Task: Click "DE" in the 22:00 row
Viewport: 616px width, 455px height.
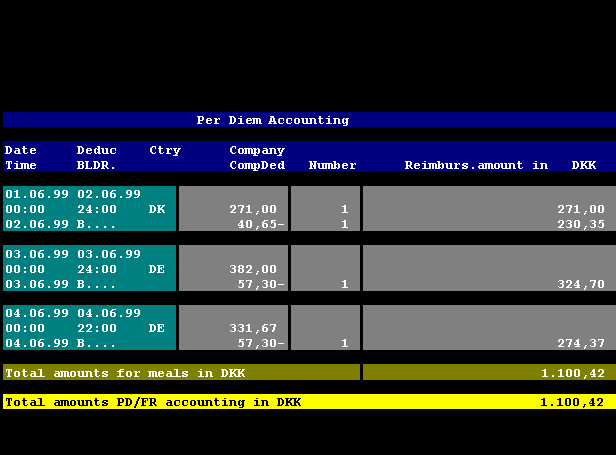Action: coord(157,328)
